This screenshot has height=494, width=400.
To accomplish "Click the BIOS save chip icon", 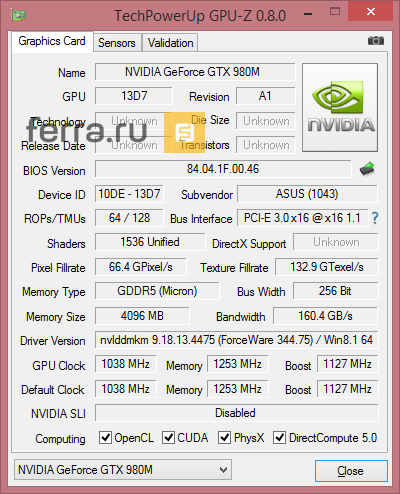I will 367,169.
